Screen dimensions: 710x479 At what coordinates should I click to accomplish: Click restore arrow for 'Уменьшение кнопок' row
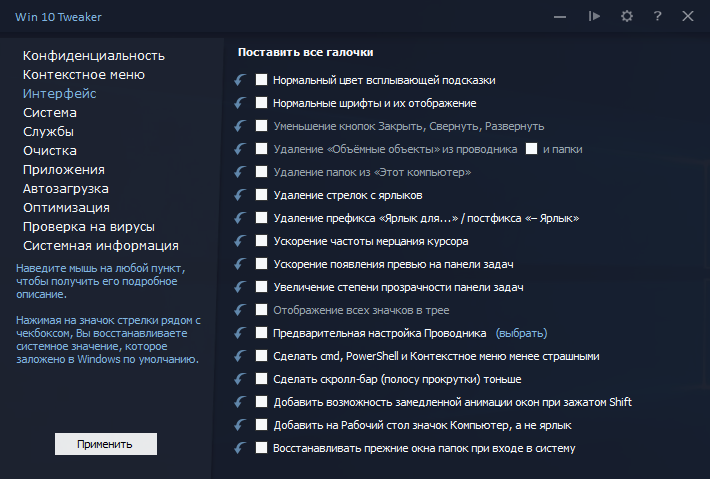pos(240,126)
